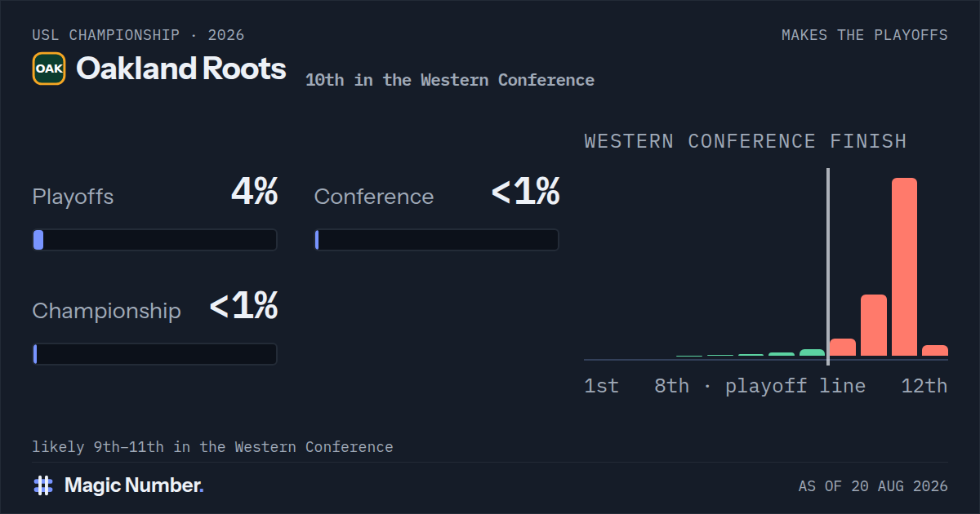
Task: Click the USL Championship 2026 label
Action: point(138,35)
